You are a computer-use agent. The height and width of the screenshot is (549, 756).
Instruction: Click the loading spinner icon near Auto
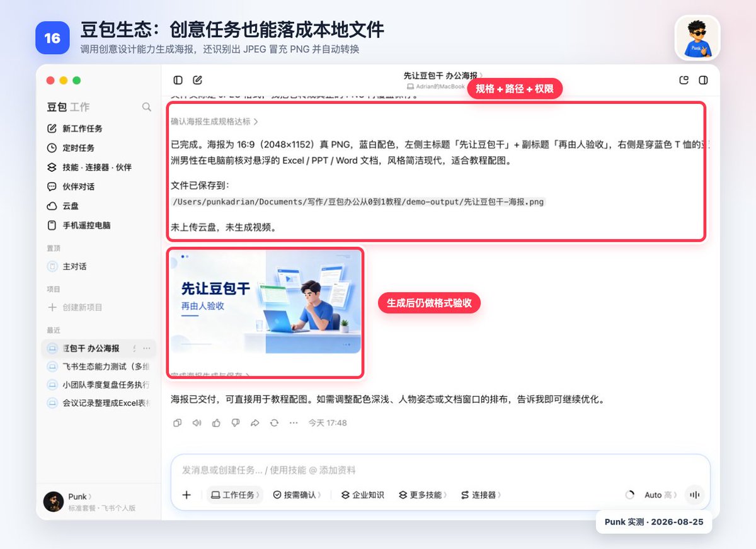click(629, 495)
